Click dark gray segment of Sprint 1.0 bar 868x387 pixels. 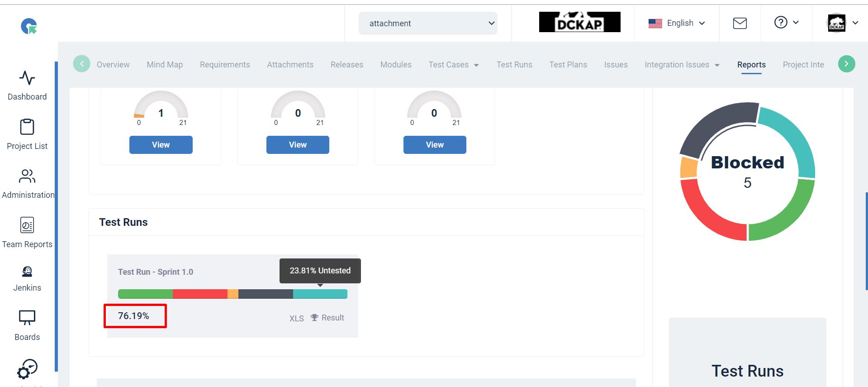point(266,294)
